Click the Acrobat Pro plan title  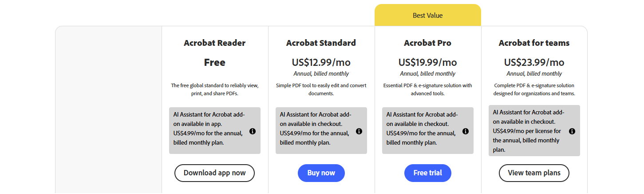[x=427, y=43]
